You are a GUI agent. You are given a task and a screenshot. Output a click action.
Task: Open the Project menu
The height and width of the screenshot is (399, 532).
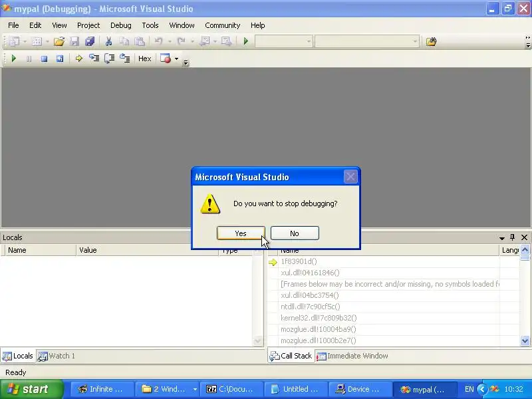88,25
